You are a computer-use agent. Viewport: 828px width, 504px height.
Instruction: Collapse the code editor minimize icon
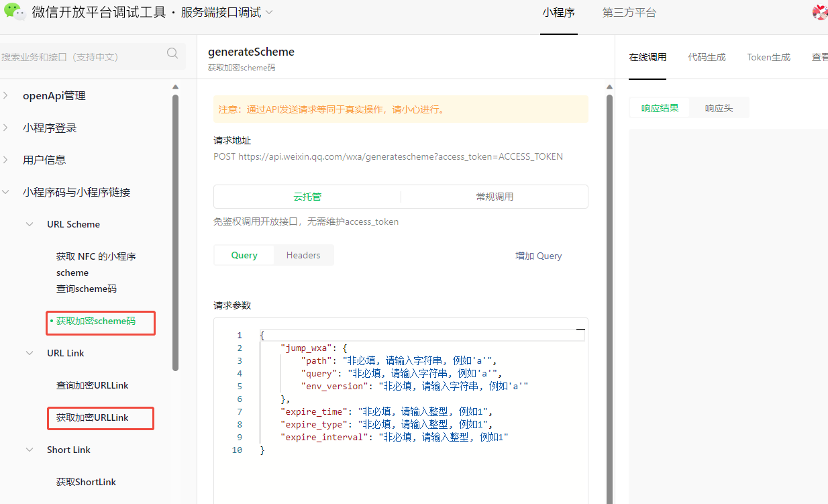580,330
